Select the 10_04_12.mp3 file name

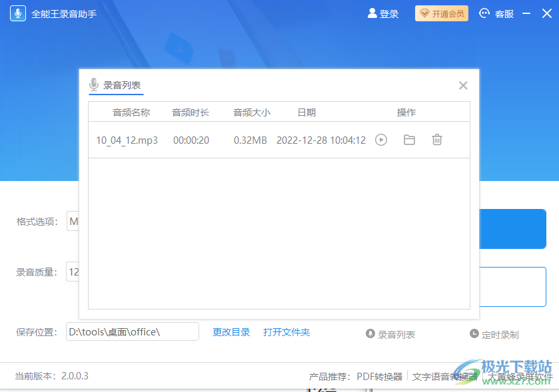tap(127, 140)
